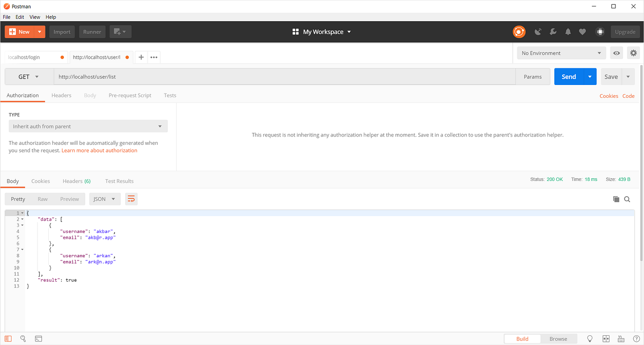Open the Interceptor satellite icon

pyautogui.click(x=538, y=32)
